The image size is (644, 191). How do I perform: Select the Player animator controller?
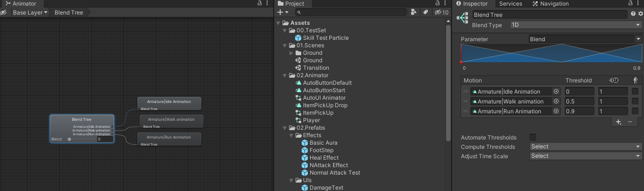308,120
